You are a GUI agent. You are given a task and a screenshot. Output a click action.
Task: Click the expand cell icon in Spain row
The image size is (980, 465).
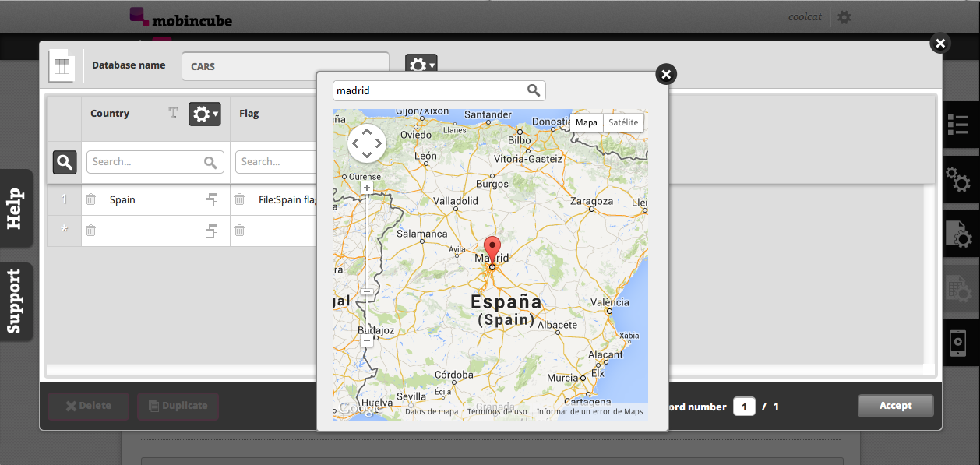(x=211, y=200)
